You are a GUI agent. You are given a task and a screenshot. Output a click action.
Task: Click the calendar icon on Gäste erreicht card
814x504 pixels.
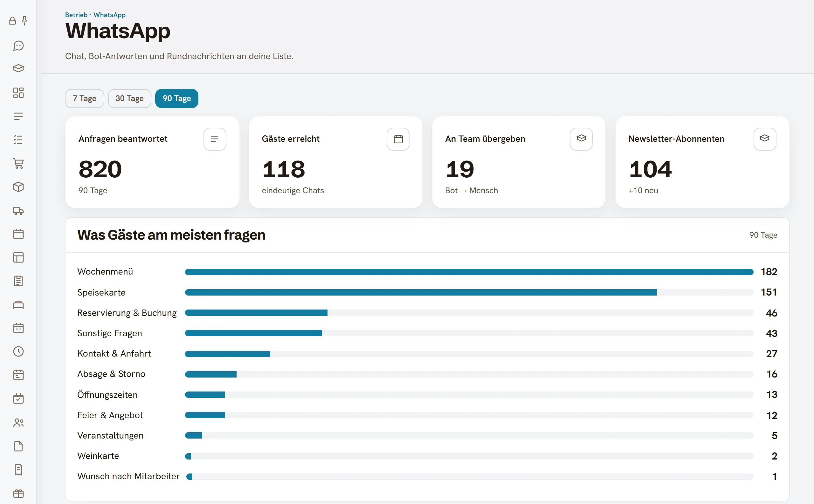click(x=398, y=139)
